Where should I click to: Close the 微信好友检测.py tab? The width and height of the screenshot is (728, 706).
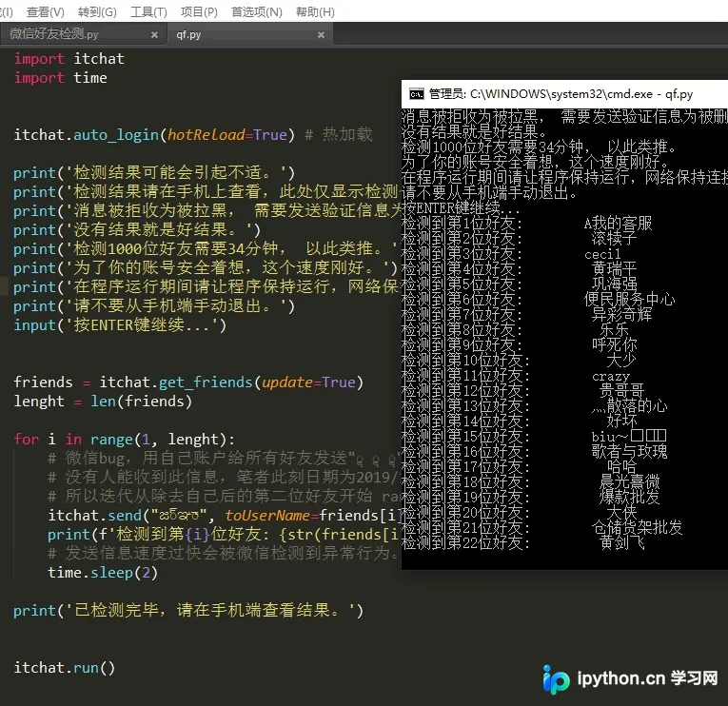click(x=154, y=34)
